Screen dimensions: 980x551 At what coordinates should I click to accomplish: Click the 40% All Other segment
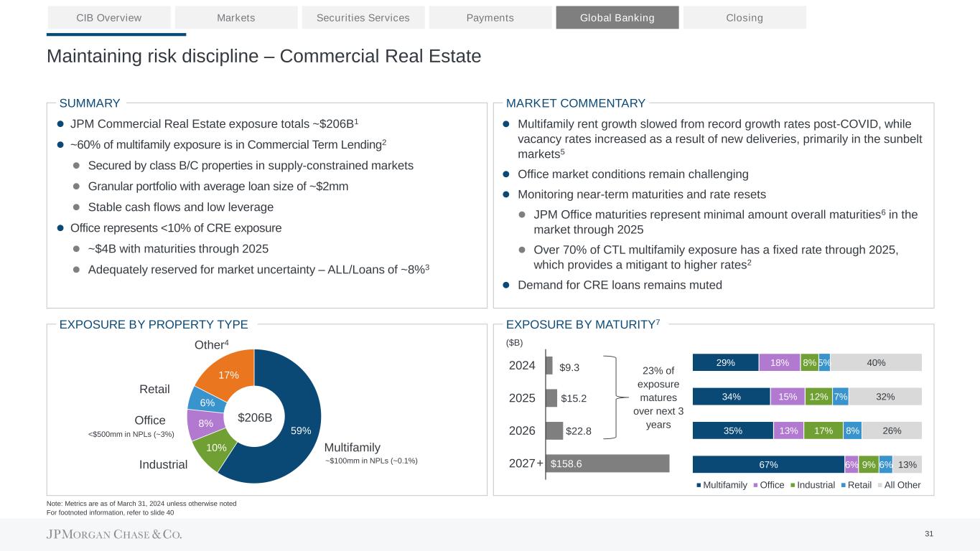[876, 363]
